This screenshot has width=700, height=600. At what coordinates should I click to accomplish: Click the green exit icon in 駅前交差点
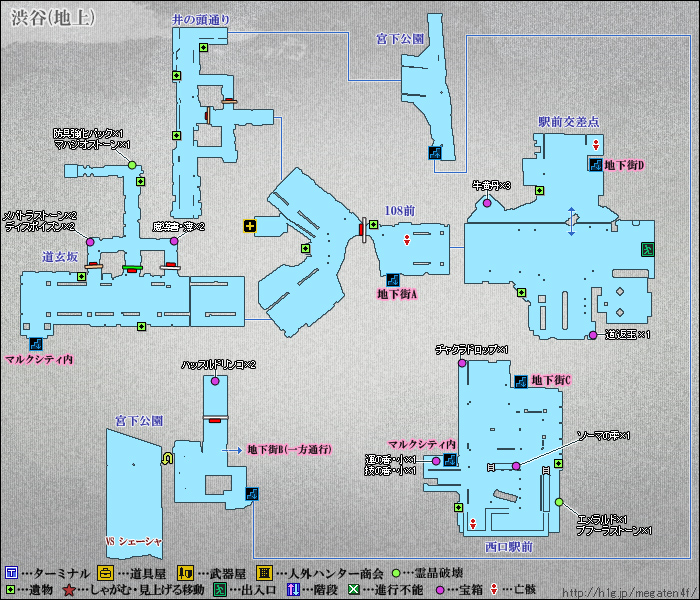(x=647, y=247)
